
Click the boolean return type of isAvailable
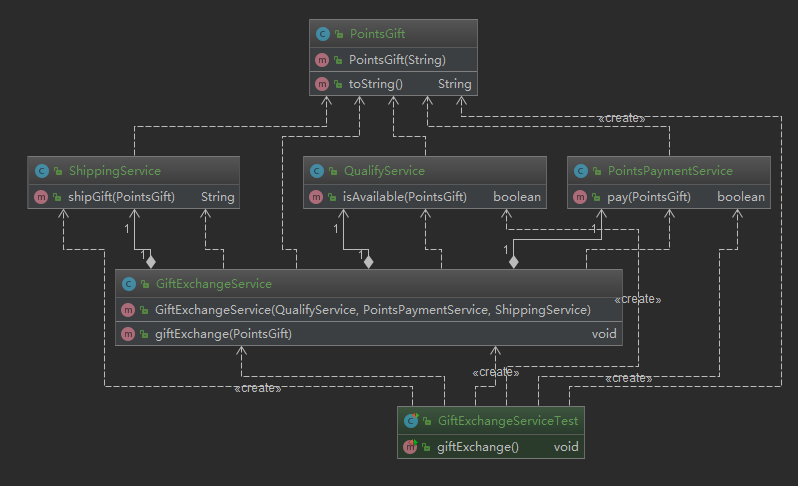point(517,197)
